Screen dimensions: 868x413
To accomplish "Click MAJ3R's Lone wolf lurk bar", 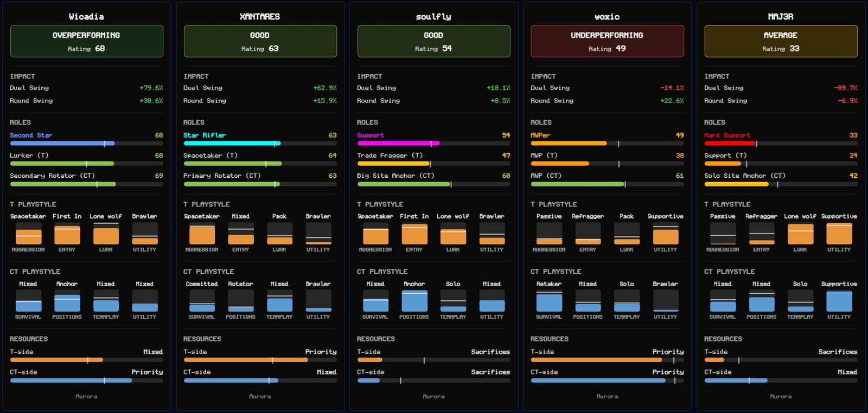I will tap(800, 234).
